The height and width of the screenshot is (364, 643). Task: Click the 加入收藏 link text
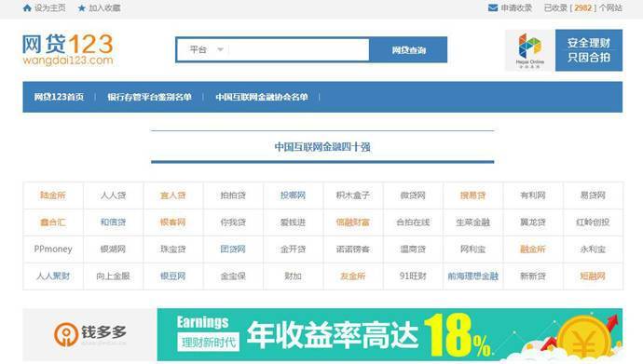[x=104, y=7]
